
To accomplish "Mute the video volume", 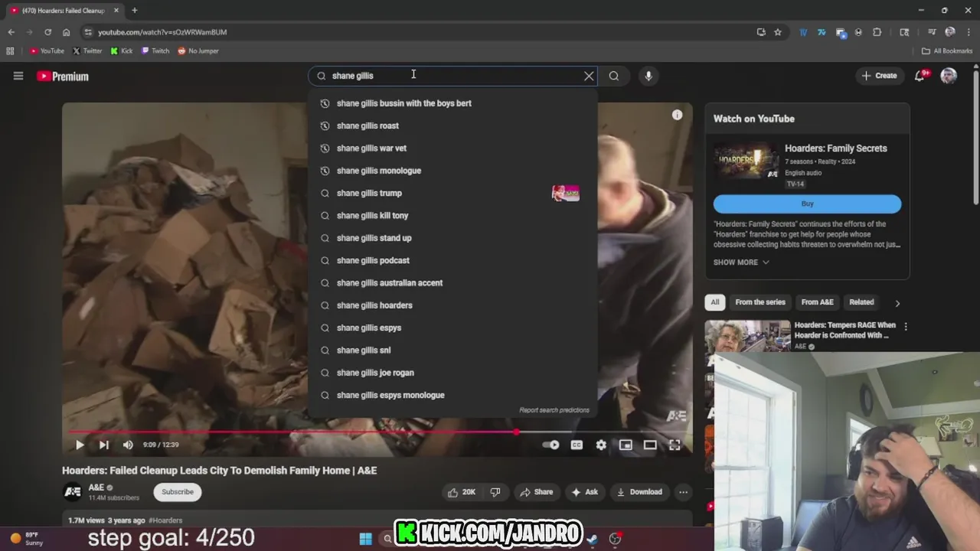I will [128, 445].
